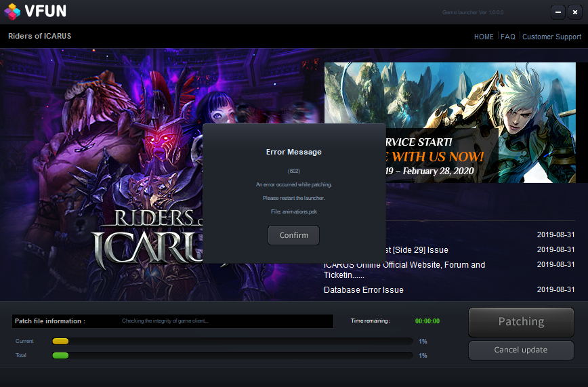Image resolution: width=588 pixels, height=387 pixels.
Task: Click the Riders of Icarus game logo artwork
Action: point(147,239)
